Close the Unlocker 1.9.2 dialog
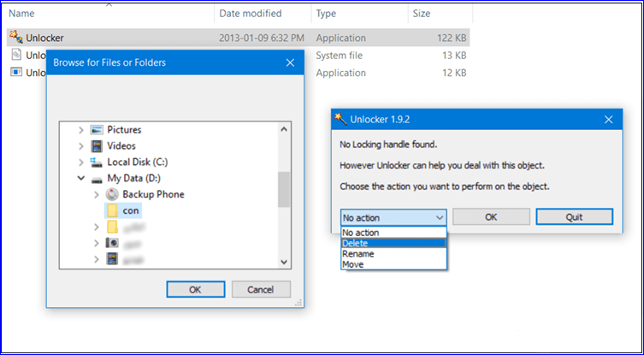 (609, 120)
